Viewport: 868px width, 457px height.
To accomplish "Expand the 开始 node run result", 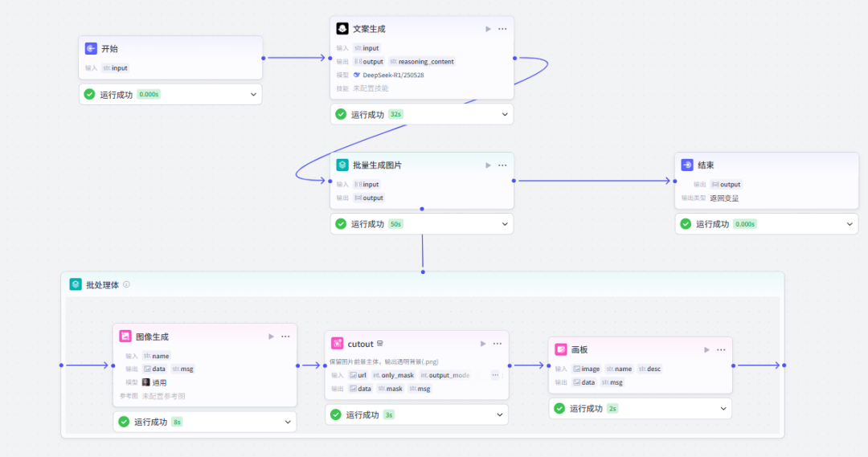I will tap(254, 95).
